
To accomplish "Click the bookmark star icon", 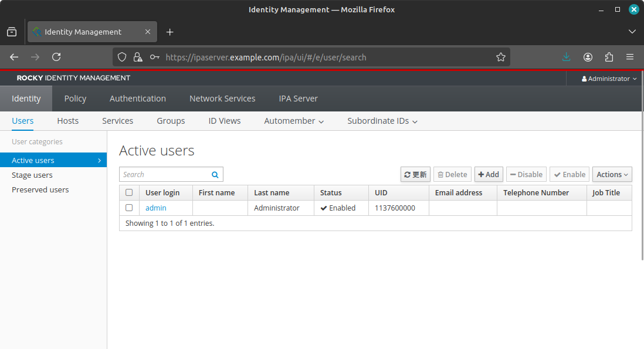I will point(501,57).
